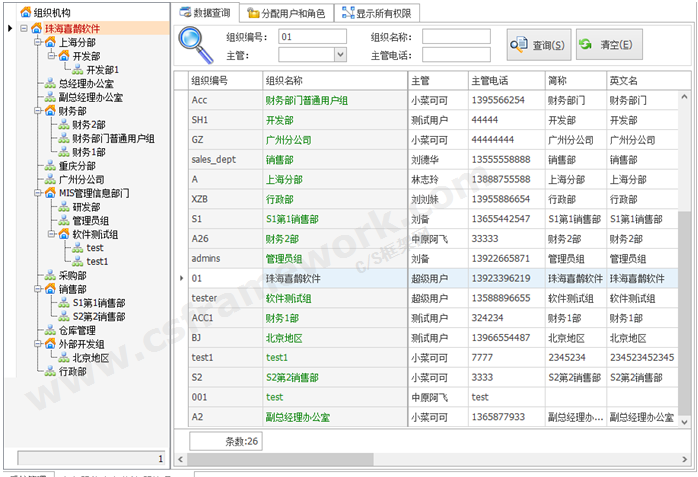
Task: Click the horizontal scrollbar right arrow
Action: tap(684, 459)
